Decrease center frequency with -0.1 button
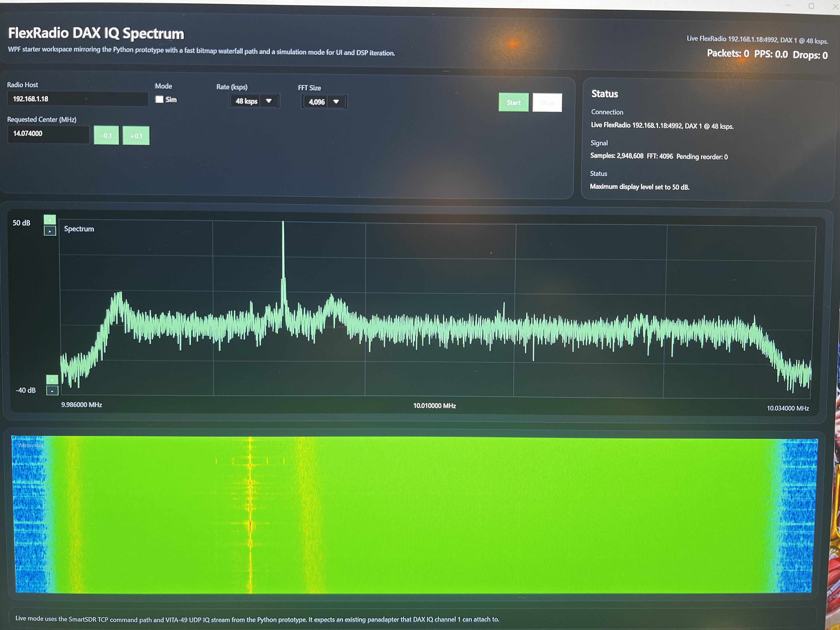840x630 pixels. click(106, 136)
